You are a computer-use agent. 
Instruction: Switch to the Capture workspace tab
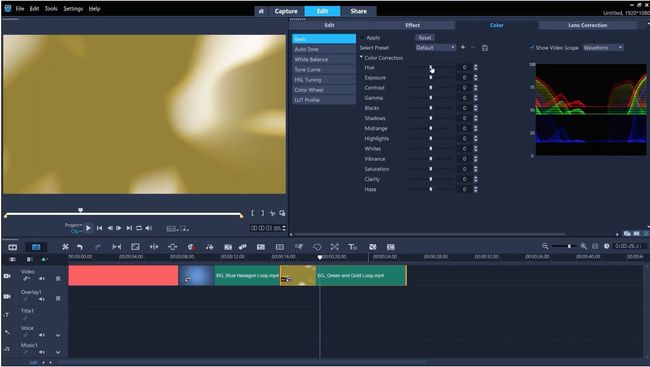tap(286, 11)
